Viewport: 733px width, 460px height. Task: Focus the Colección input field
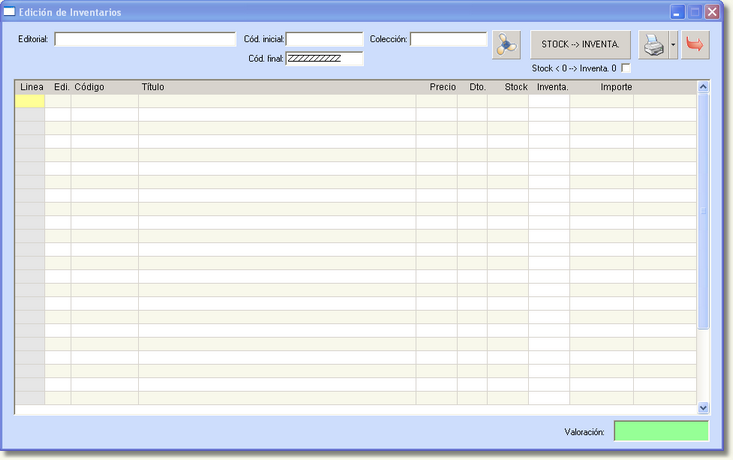click(x=448, y=39)
